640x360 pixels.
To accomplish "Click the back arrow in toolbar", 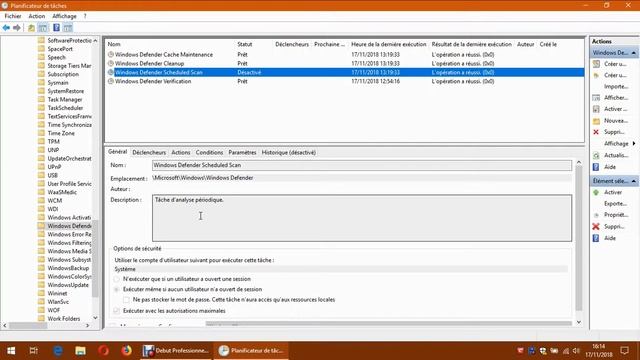I will 6,28.
